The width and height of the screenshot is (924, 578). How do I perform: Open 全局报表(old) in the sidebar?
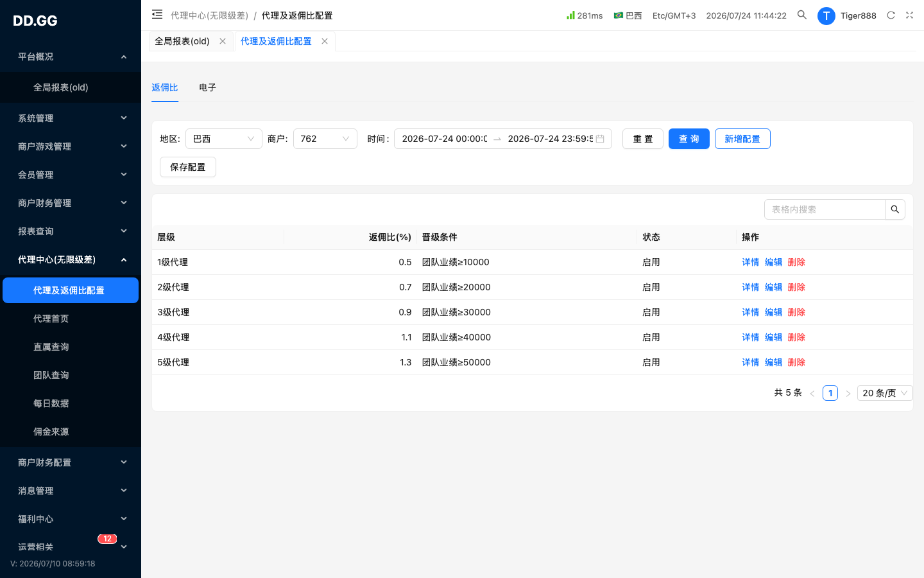click(x=71, y=87)
